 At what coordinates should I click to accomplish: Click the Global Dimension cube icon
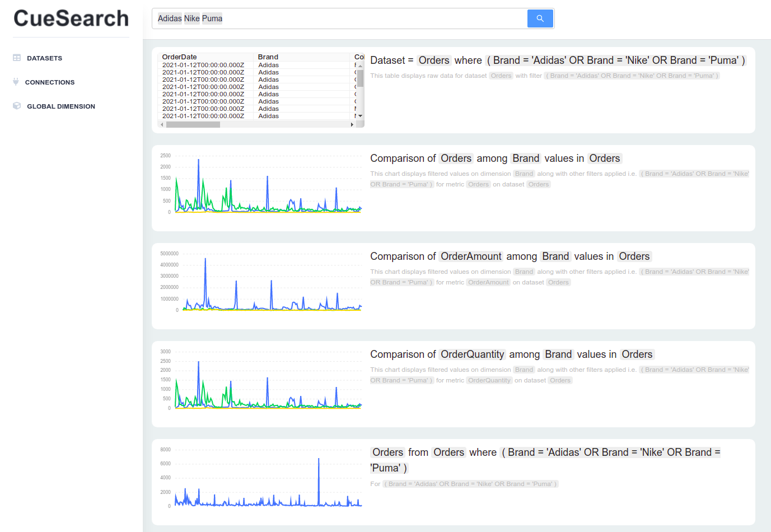tap(17, 106)
